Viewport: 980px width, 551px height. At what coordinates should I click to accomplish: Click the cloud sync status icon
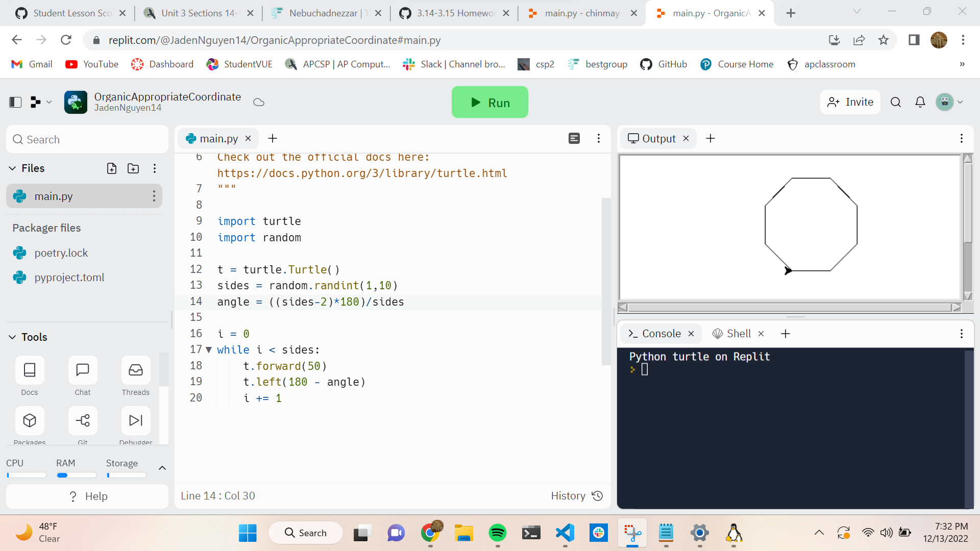(259, 102)
